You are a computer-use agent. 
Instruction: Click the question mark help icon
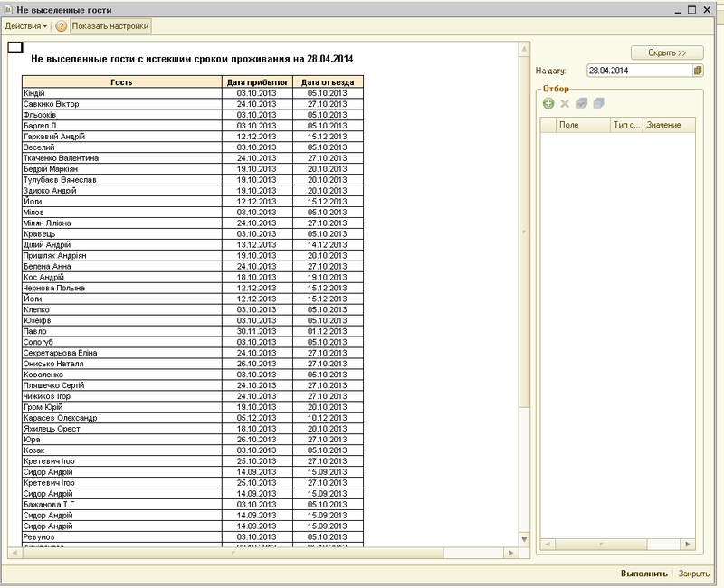click(x=62, y=26)
